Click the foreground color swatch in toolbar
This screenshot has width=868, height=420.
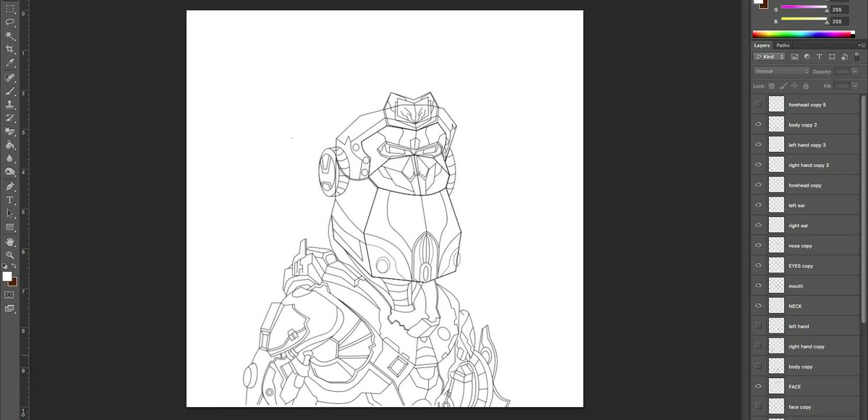pyautogui.click(x=7, y=276)
